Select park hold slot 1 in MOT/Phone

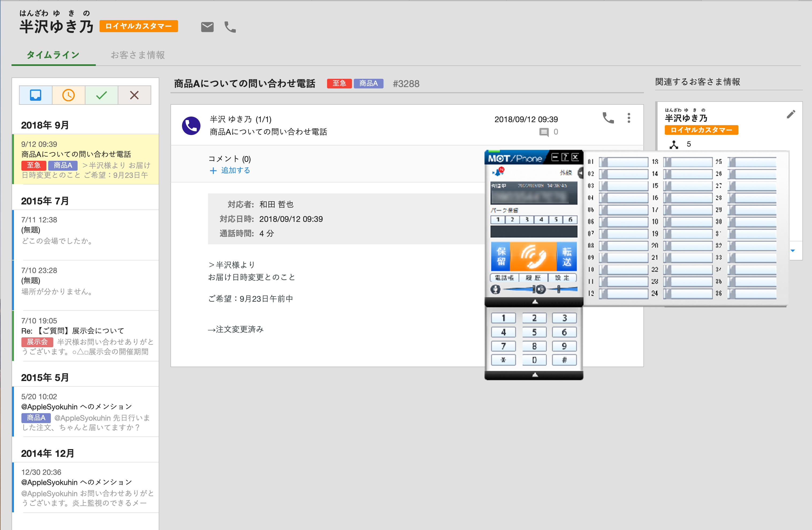tap(498, 219)
